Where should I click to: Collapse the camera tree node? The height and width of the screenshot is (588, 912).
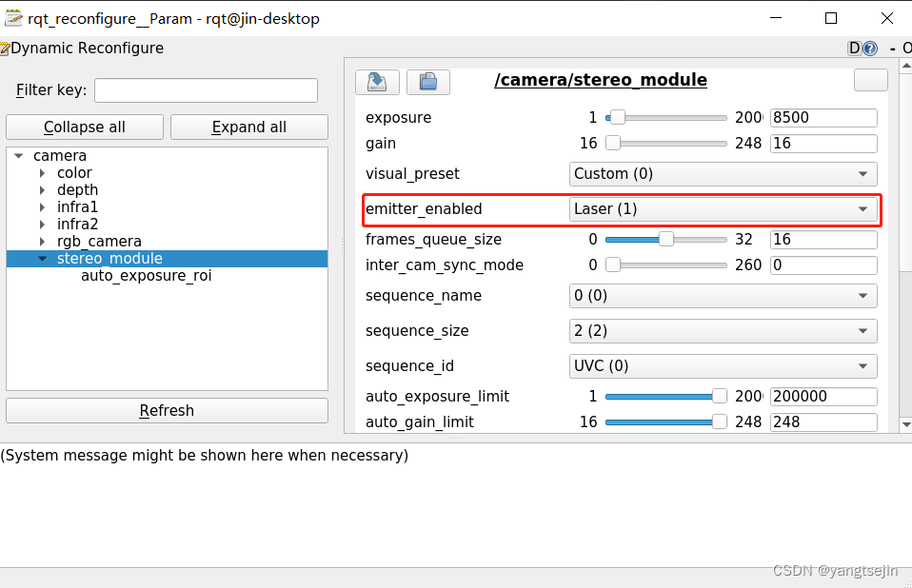coord(19,156)
